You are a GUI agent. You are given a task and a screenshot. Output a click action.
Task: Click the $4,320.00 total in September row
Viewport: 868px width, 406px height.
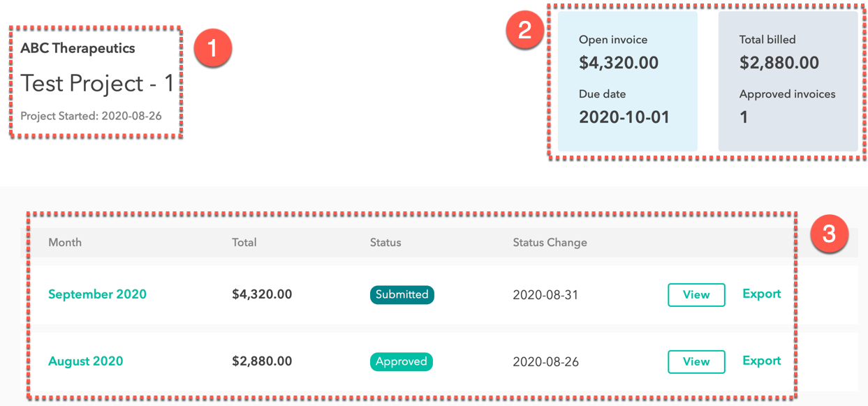coord(262,294)
